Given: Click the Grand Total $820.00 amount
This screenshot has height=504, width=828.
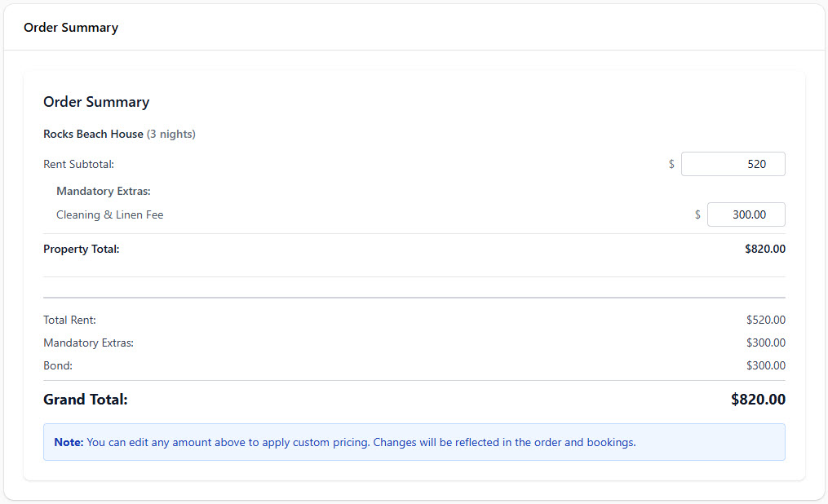Looking at the screenshot, I should [x=758, y=400].
